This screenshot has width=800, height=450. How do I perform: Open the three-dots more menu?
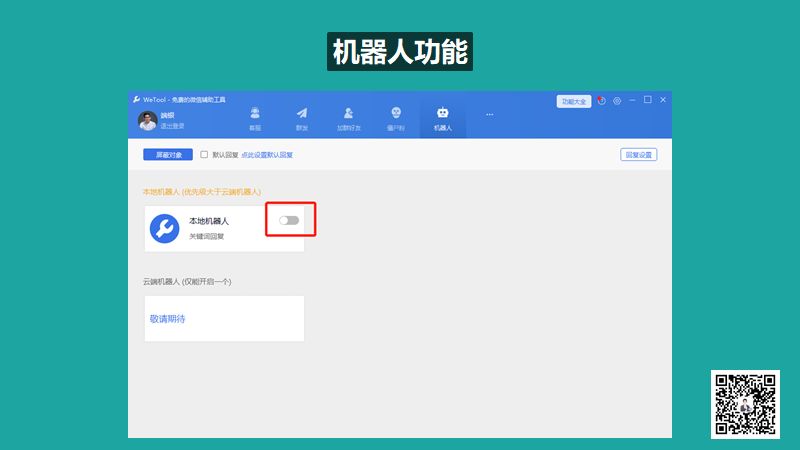(489, 114)
